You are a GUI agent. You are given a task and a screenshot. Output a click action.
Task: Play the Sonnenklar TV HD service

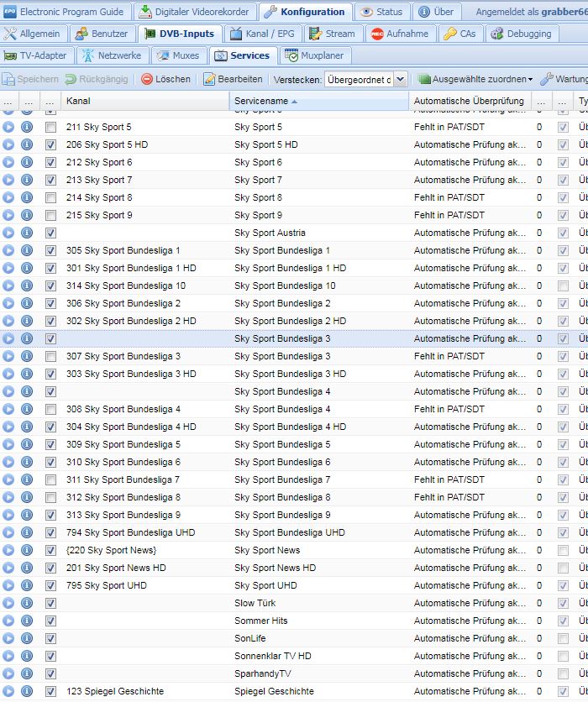pyautogui.click(x=8, y=656)
